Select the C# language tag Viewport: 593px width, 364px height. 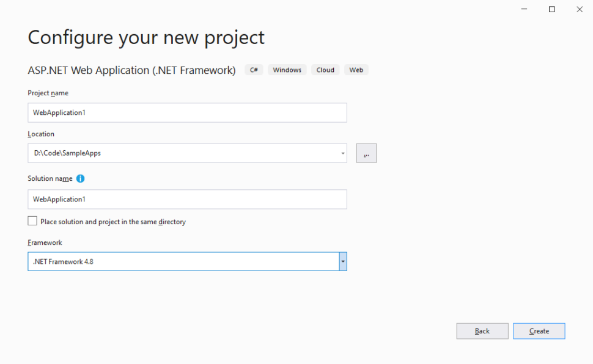(x=254, y=70)
